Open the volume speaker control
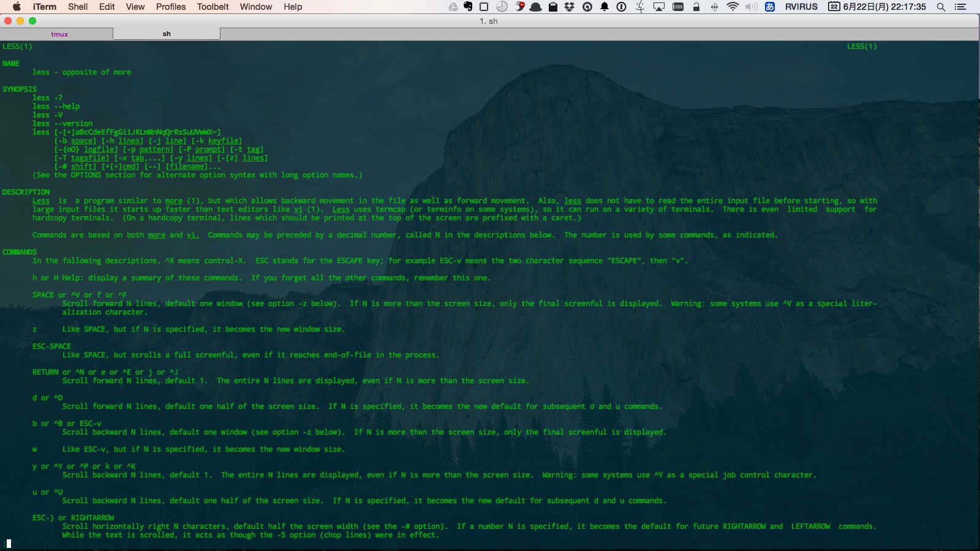 tap(751, 7)
